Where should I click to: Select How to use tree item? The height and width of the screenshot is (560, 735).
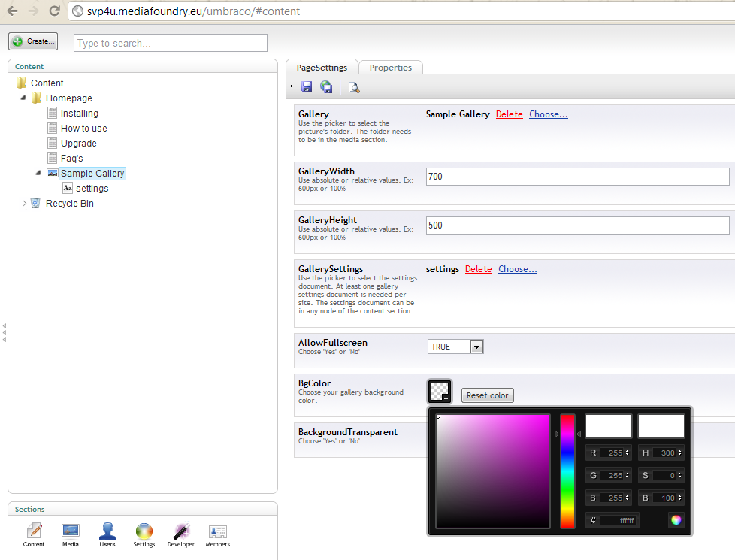[84, 128]
